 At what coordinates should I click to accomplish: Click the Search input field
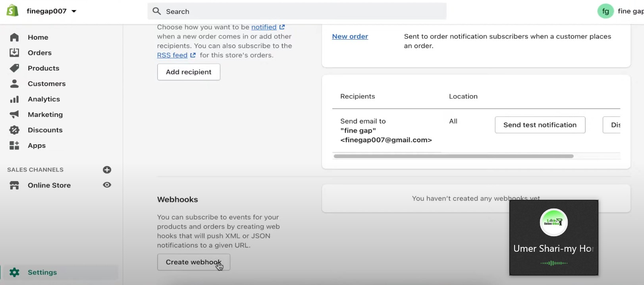pos(297,11)
